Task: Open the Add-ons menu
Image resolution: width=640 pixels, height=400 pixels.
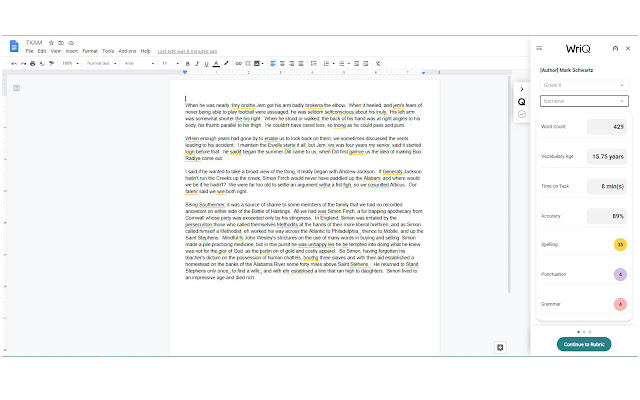Action: (127, 50)
